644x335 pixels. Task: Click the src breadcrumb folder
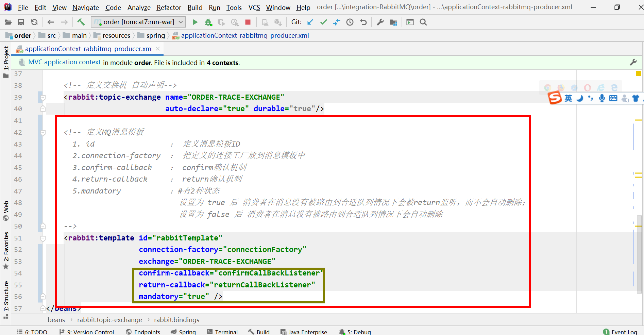47,35
